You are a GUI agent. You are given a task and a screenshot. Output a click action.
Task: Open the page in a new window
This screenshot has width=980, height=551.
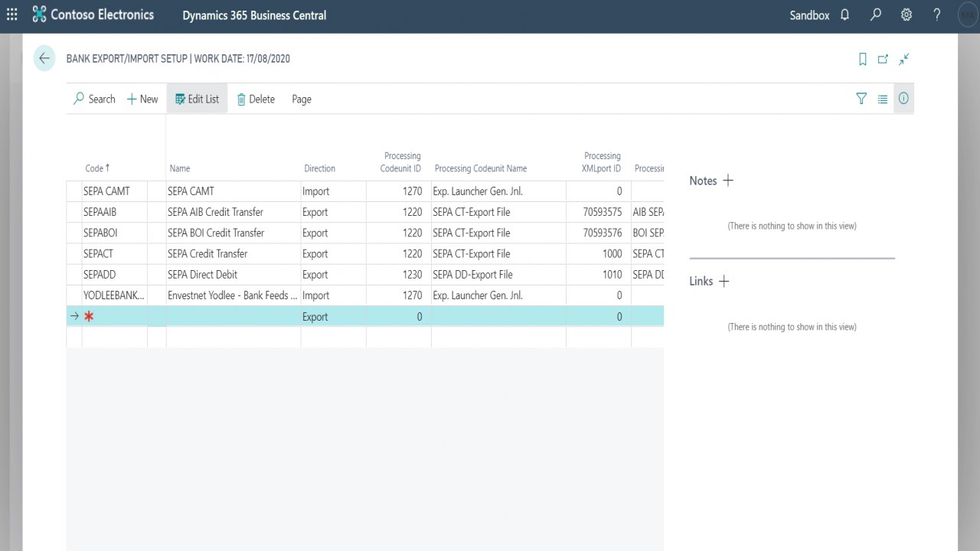pos(883,59)
